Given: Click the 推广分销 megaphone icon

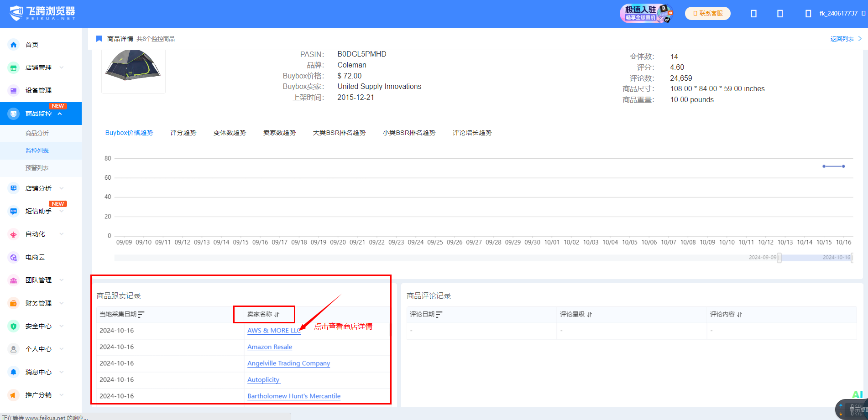Looking at the screenshot, I should pos(13,395).
